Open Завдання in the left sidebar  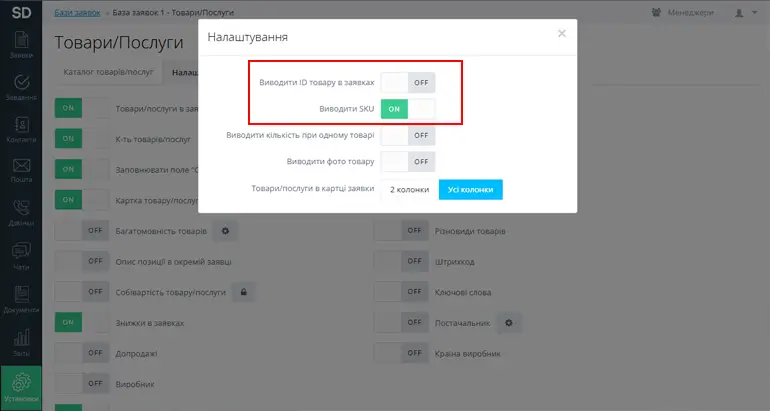click(x=21, y=88)
